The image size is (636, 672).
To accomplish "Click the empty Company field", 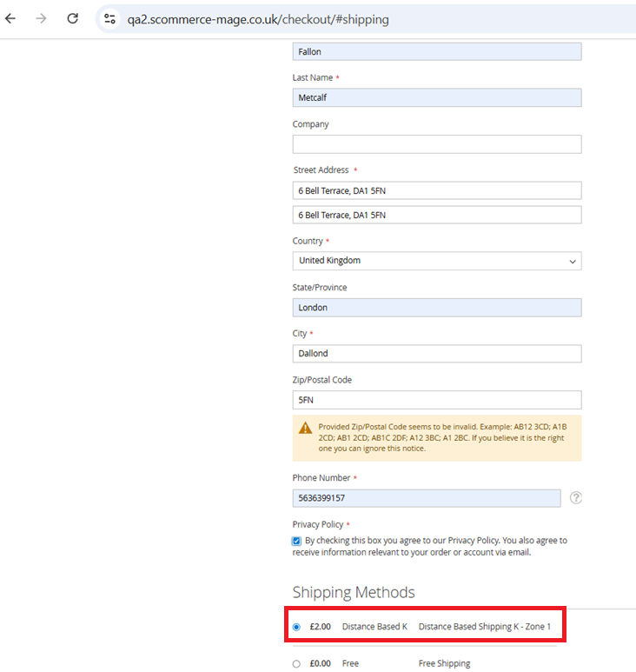I will (x=436, y=144).
